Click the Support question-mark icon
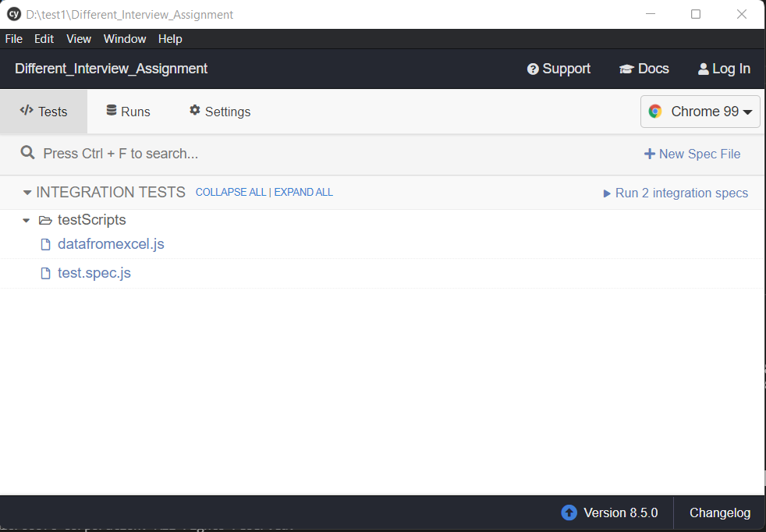The width and height of the screenshot is (766, 532). (x=533, y=69)
